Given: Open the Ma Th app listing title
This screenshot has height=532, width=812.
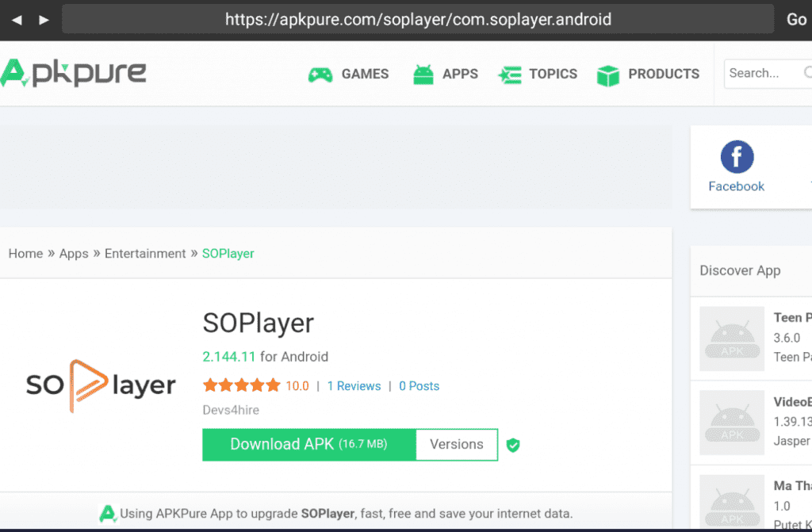Looking at the screenshot, I should (x=792, y=486).
